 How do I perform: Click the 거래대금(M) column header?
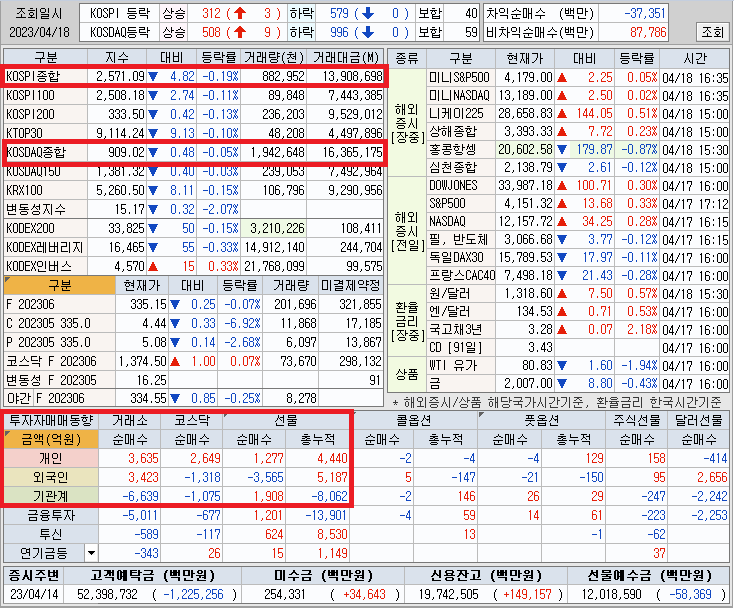point(345,58)
